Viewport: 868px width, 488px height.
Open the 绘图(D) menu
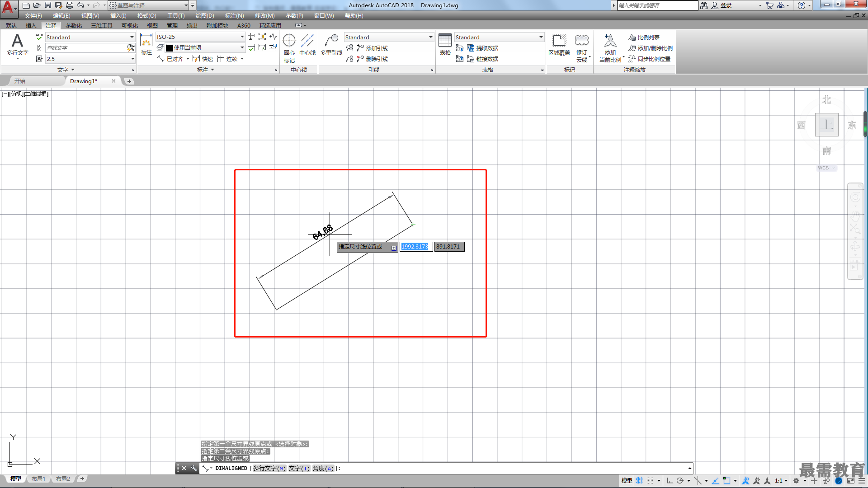coord(204,15)
